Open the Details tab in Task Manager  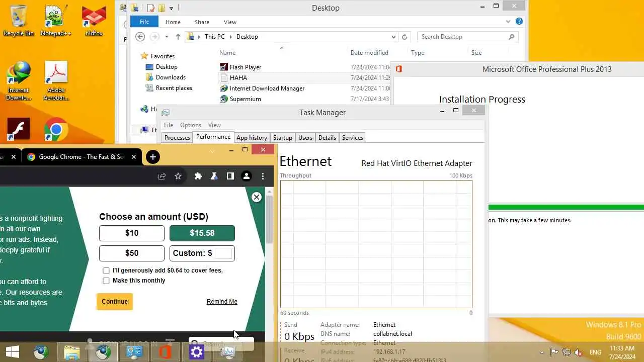tap(327, 138)
